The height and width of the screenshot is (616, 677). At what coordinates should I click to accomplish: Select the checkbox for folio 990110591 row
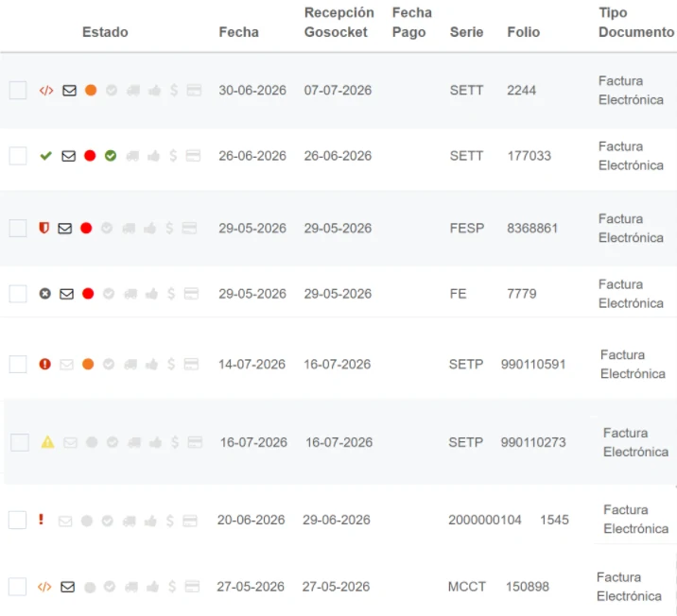tap(18, 364)
